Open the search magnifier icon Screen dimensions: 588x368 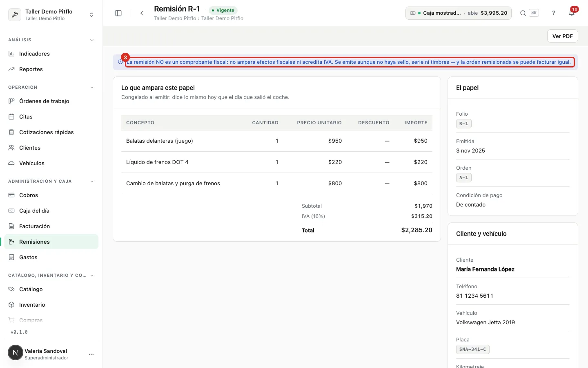coord(523,13)
